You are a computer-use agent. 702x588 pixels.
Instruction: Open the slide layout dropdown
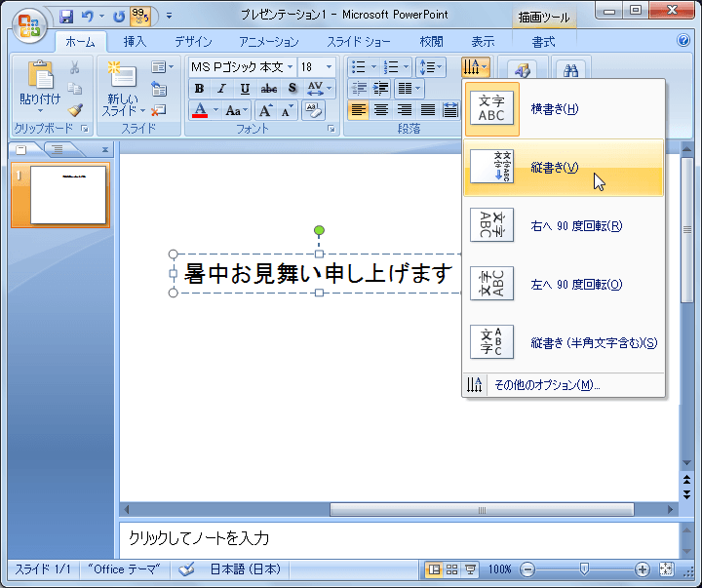point(162,67)
